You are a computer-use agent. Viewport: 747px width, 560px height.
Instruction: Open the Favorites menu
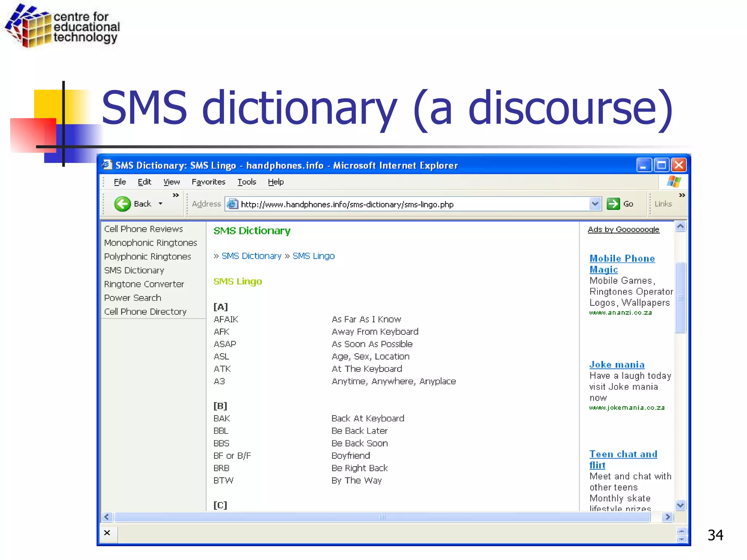(x=209, y=182)
